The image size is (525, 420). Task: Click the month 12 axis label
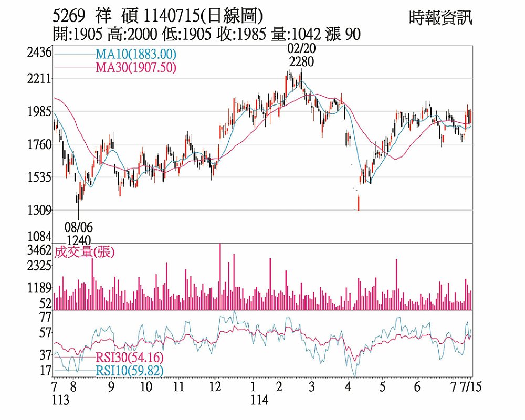[x=215, y=387]
